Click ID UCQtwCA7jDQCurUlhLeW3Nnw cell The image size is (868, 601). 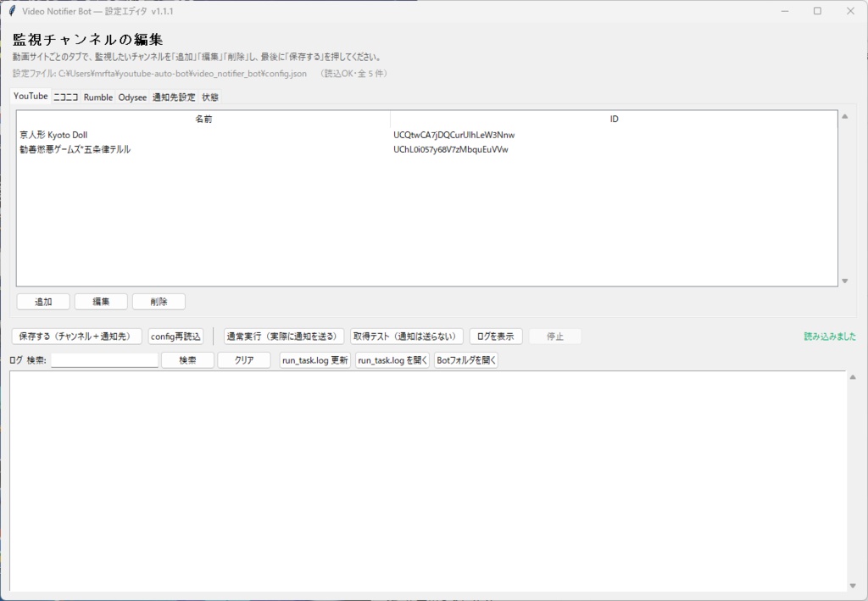pos(454,135)
